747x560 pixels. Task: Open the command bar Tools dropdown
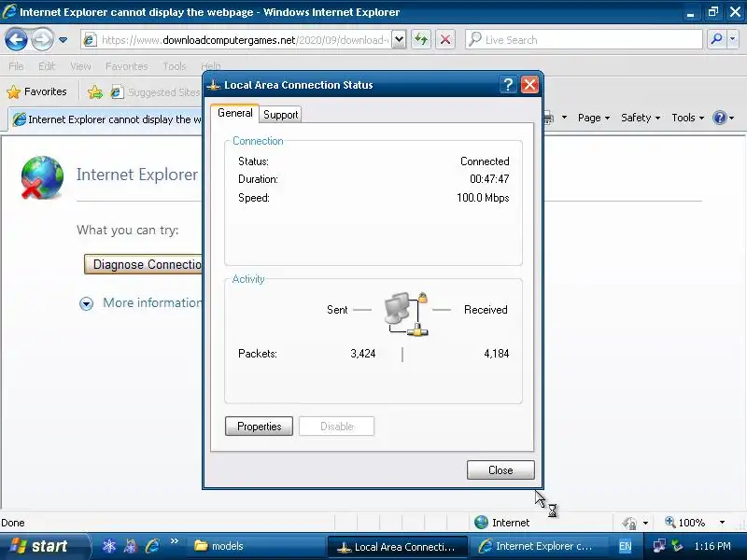point(687,118)
